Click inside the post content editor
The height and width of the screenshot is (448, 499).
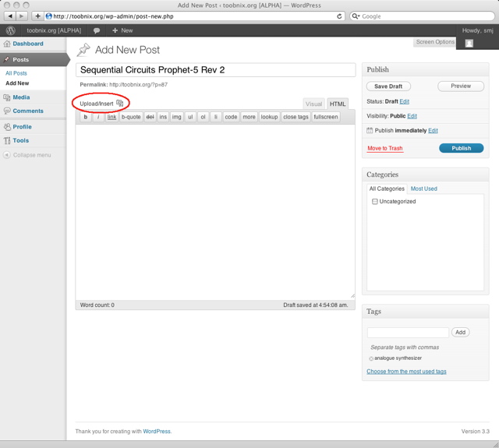point(215,211)
